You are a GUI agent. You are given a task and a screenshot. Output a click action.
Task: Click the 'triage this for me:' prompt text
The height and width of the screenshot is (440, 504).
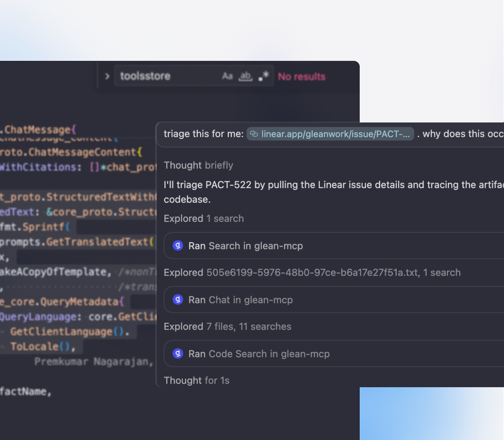pos(204,134)
